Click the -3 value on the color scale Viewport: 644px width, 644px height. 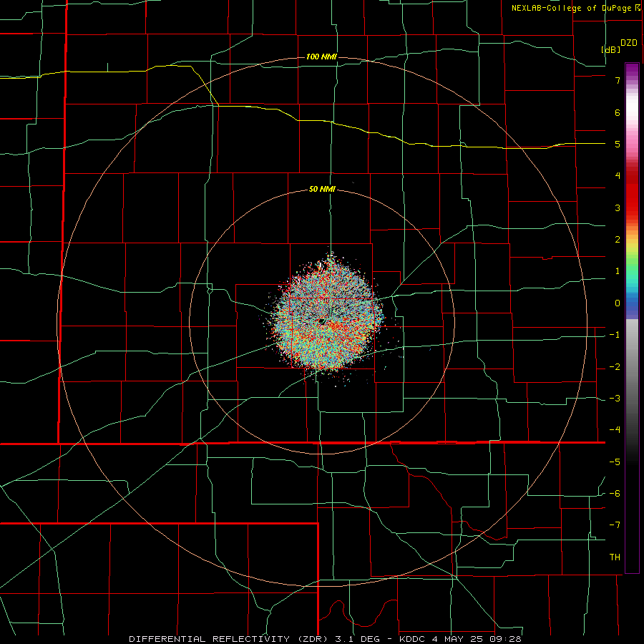pos(615,399)
